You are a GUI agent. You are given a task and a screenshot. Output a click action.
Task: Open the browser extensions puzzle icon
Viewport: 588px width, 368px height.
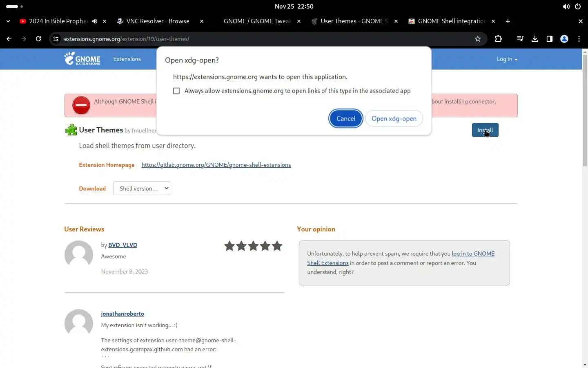click(498, 39)
